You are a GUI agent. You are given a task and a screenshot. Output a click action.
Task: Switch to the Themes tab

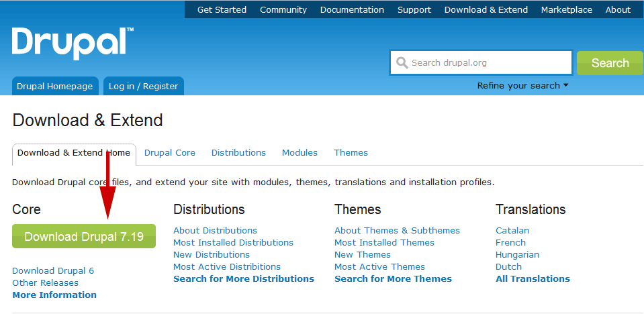pos(351,153)
